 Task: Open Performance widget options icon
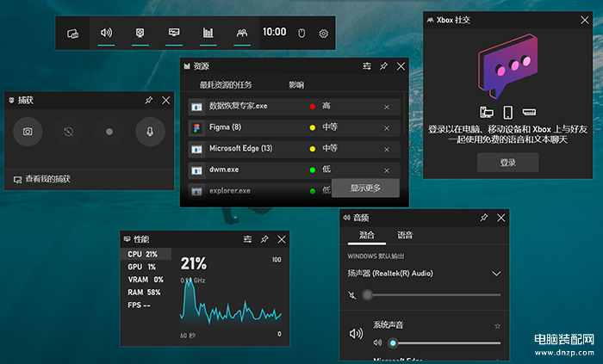point(248,239)
